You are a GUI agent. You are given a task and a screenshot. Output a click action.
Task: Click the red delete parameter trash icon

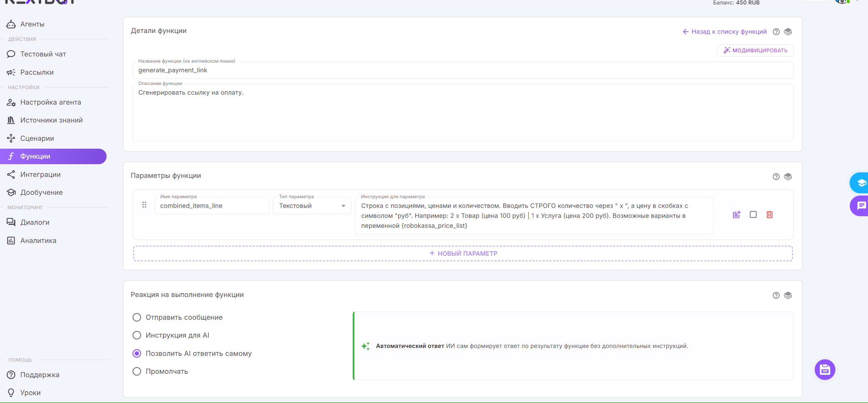769,215
